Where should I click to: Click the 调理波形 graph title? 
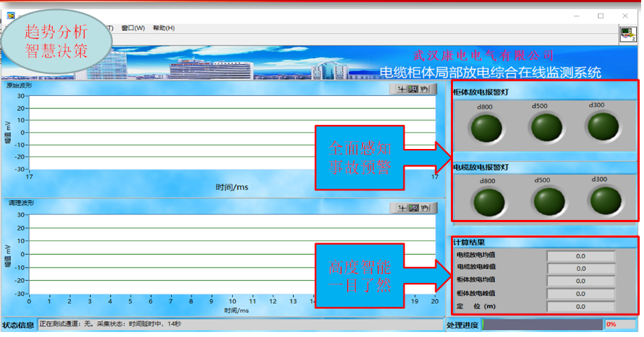(21, 203)
